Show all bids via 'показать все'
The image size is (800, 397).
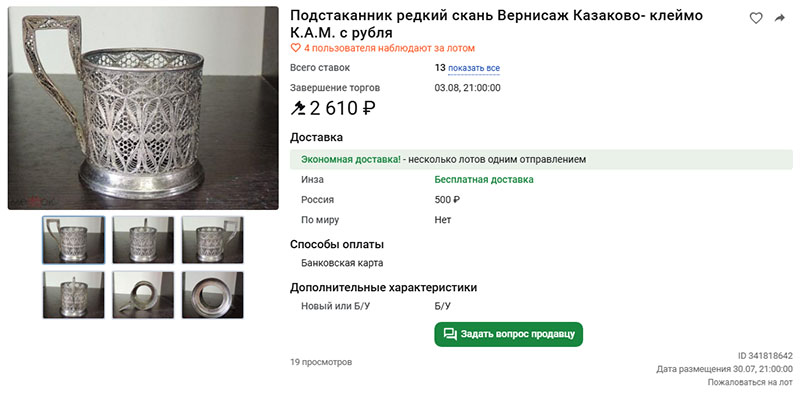[474, 68]
